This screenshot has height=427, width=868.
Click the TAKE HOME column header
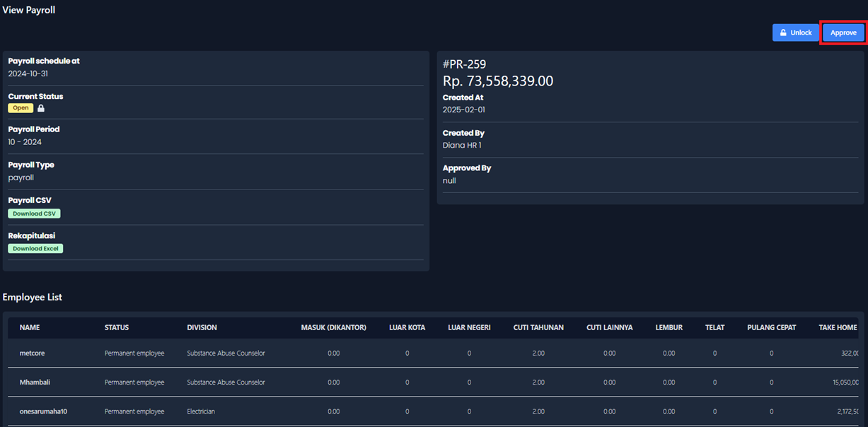(x=838, y=327)
